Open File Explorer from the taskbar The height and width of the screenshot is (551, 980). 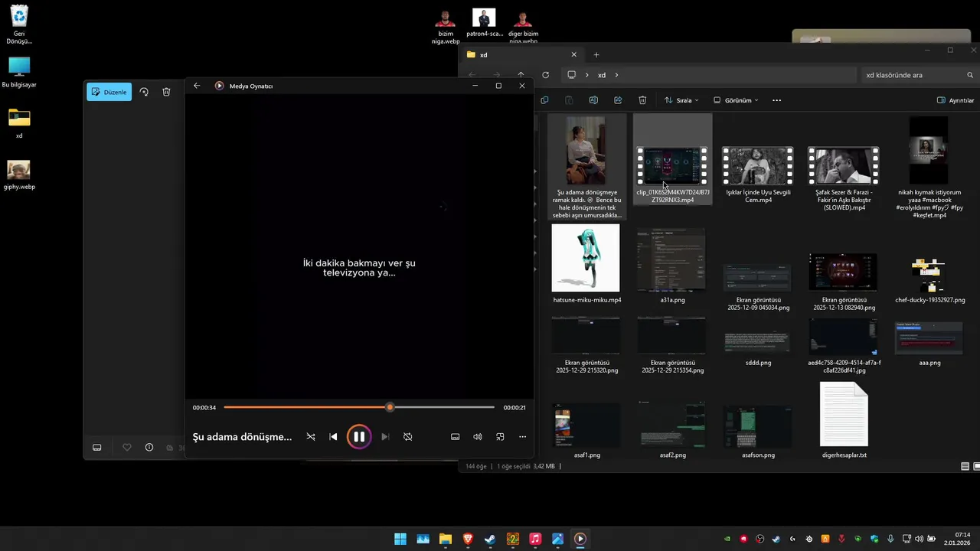(445, 539)
